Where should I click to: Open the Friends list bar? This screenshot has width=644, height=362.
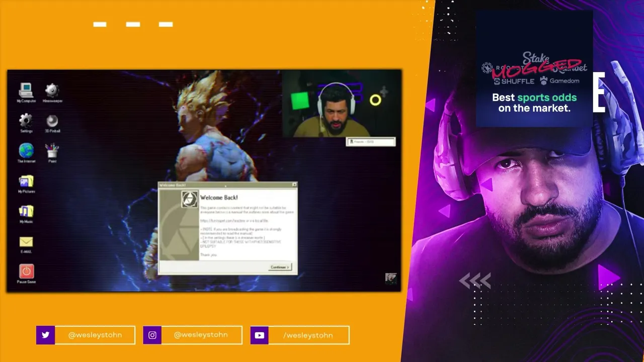371,142
